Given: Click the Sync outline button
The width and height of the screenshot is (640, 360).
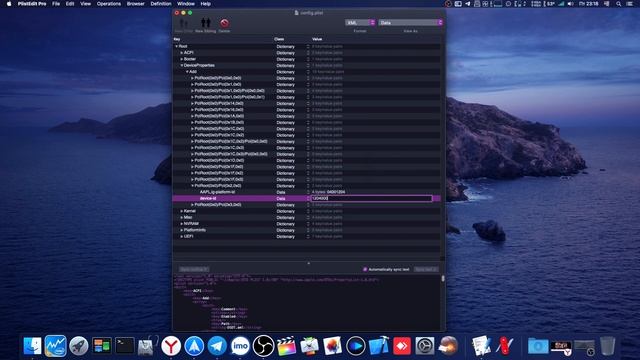Looking at the screenshot, I should 194,269.
